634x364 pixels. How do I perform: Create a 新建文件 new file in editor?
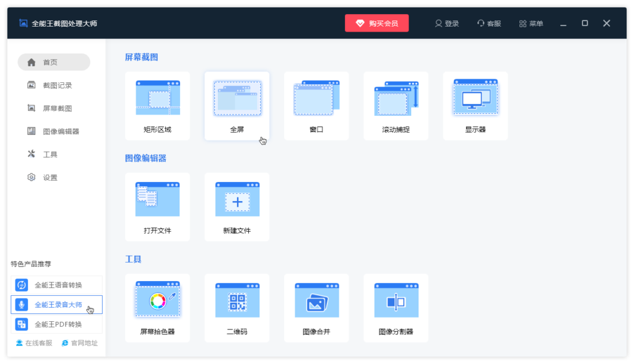point(237,206)
